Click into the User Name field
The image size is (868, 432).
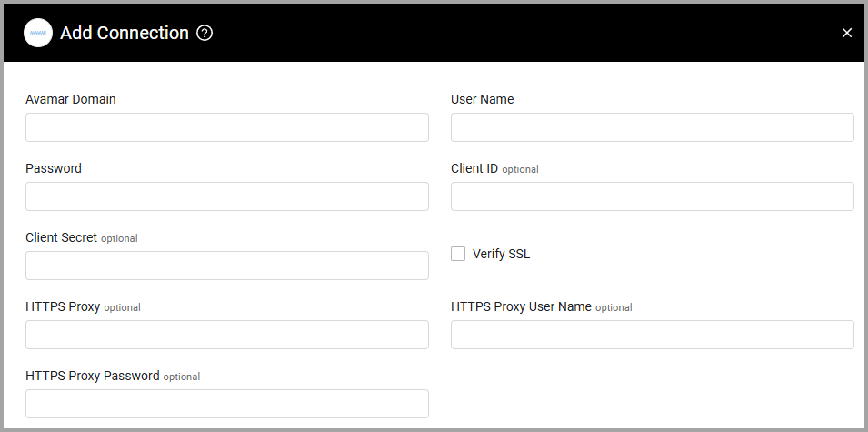(x=652, y=127)
